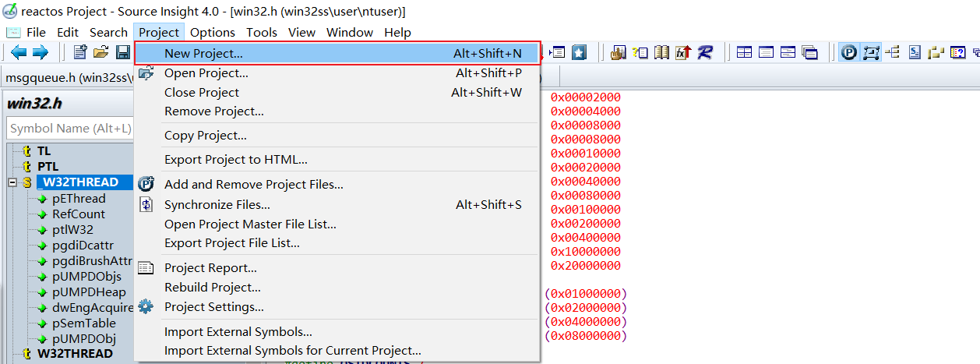Click the Browse Project Symbols book icon
The width and height of the screenshot is (980, 364).
tap(662, 52)
